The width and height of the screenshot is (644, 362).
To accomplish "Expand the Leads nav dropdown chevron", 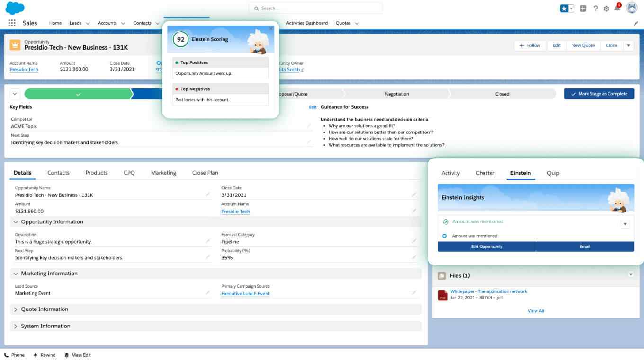I will pos(88,23).
